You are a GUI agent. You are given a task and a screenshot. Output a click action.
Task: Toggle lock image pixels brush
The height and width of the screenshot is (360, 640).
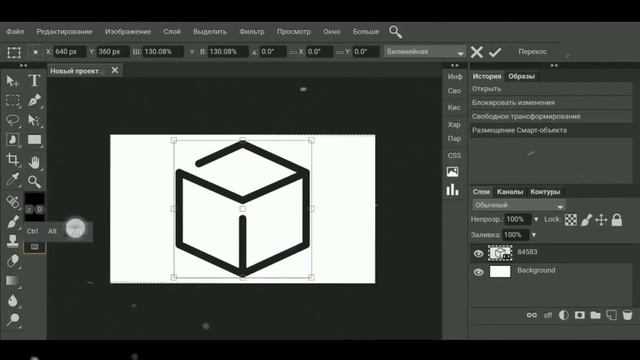(x=586, y=220)
